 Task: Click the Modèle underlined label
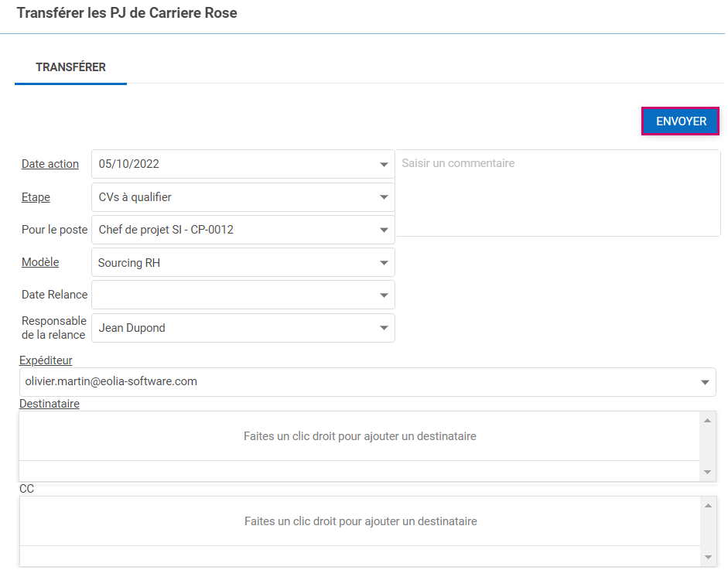(40, 262)
